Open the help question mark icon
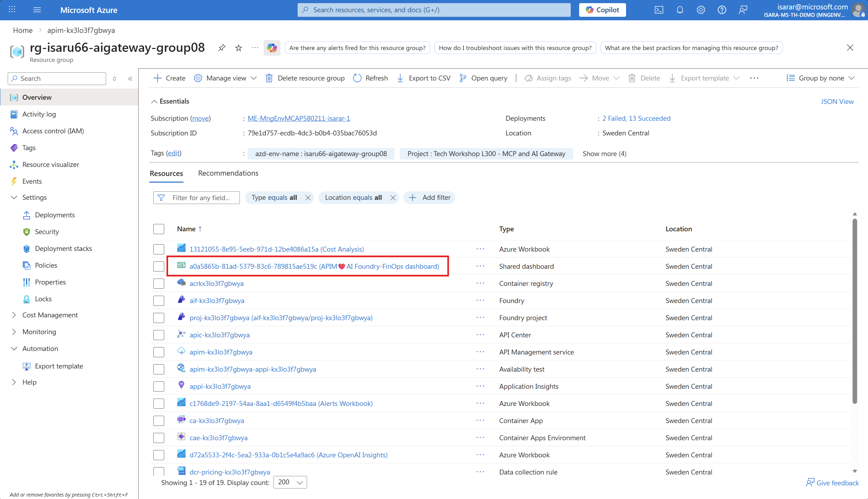 [x=722, y=10]
